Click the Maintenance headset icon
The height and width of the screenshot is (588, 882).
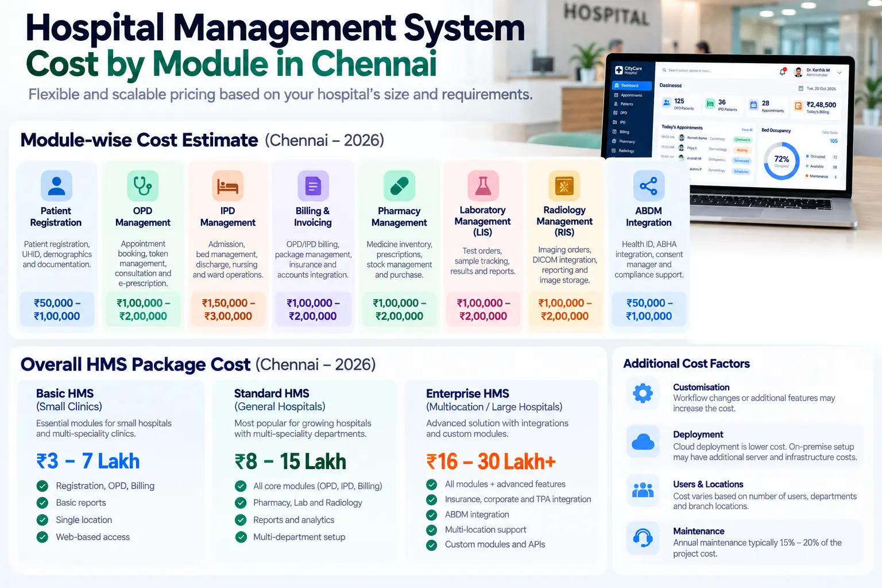click(643, 538)
